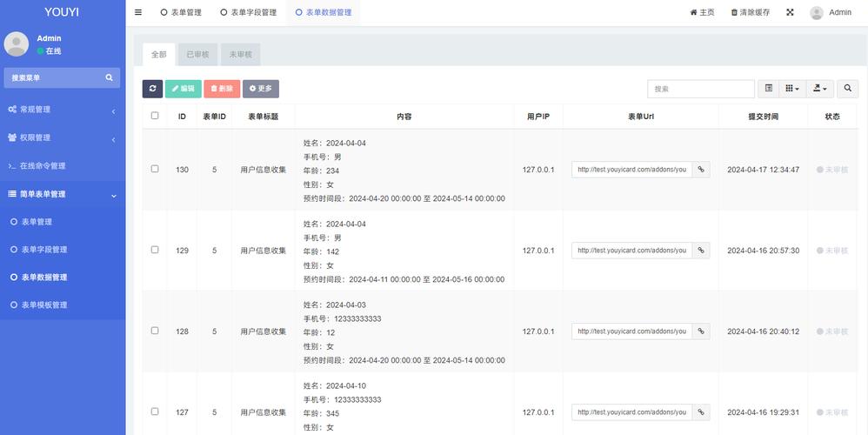
Task: Toggle the sidebar hamburger menu icon
Action: [138, 12]
